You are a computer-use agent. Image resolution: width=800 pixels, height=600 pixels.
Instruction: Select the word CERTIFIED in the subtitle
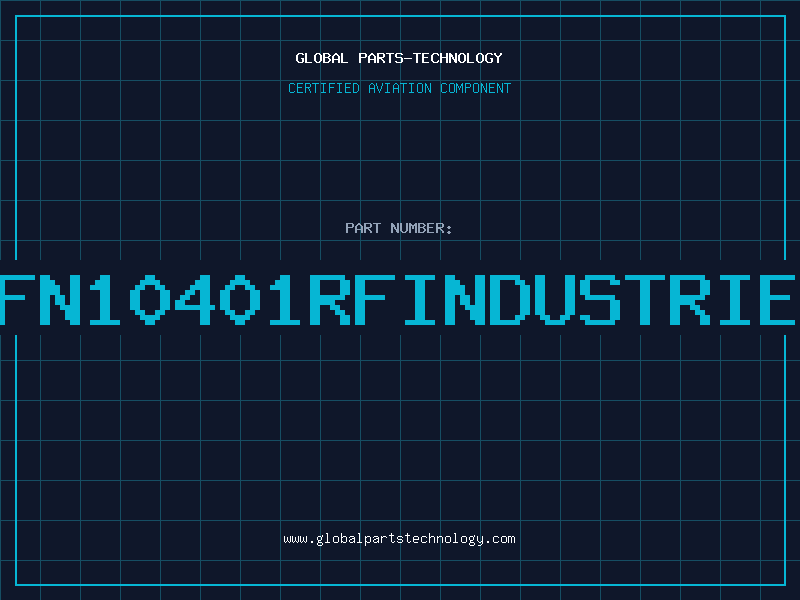(323, 88)
